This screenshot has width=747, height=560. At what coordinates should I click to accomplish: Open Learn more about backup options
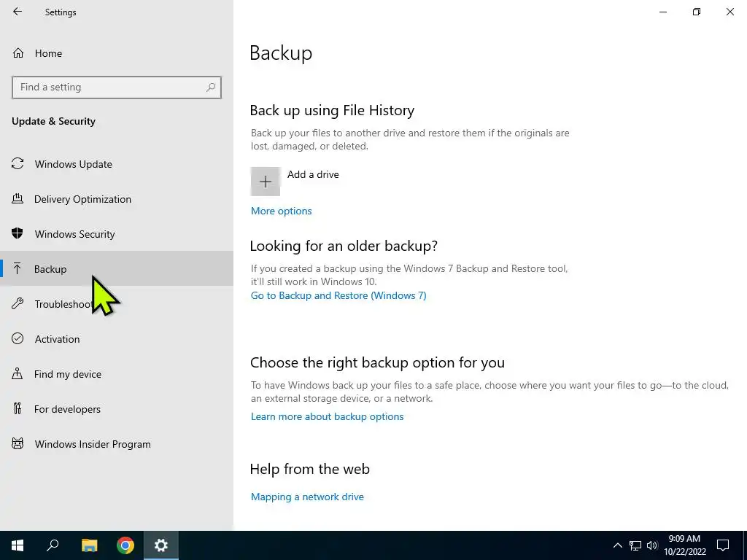328,416
